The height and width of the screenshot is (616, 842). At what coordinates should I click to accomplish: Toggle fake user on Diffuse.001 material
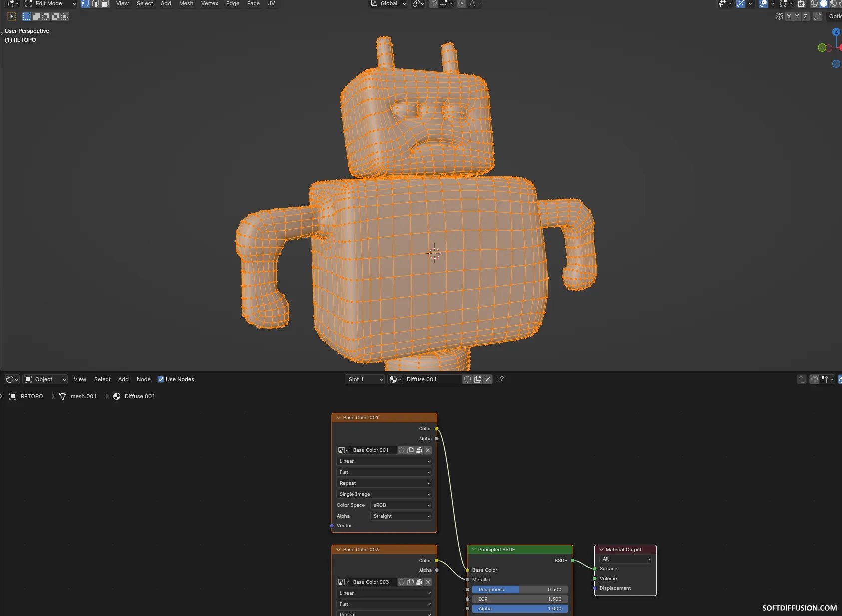[x=467, y=379]
